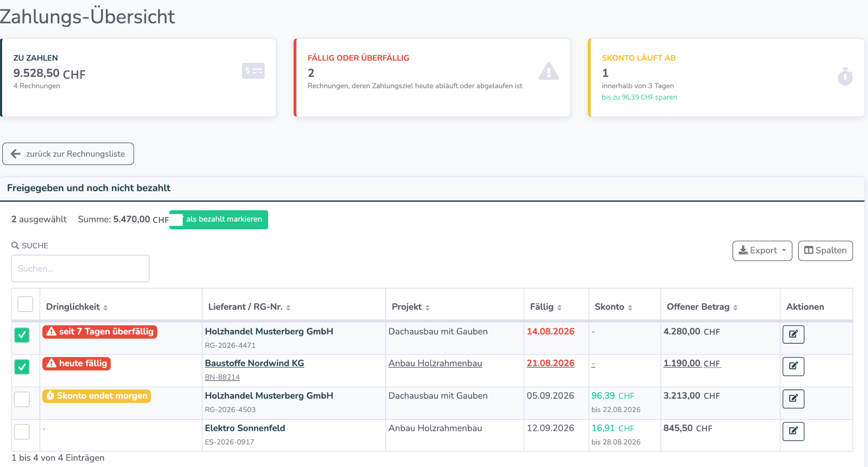This screenshot has height=467, width=868.
Task: Open the Export dropdown
Action: click(x=762, y=250)
